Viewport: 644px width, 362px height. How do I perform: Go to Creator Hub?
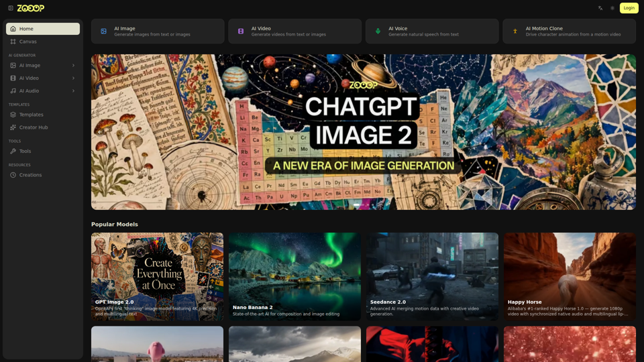(x=43, y=127)
